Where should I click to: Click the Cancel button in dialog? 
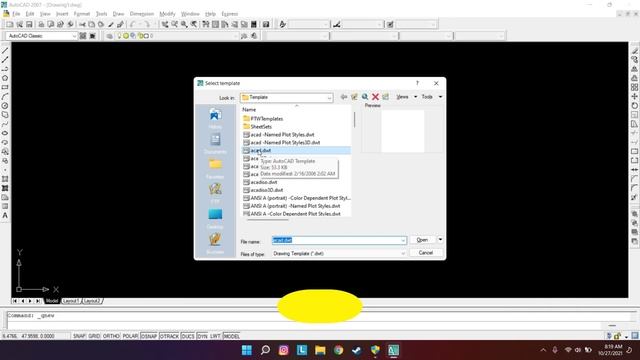pyautogui.click(x=426, y=253)
